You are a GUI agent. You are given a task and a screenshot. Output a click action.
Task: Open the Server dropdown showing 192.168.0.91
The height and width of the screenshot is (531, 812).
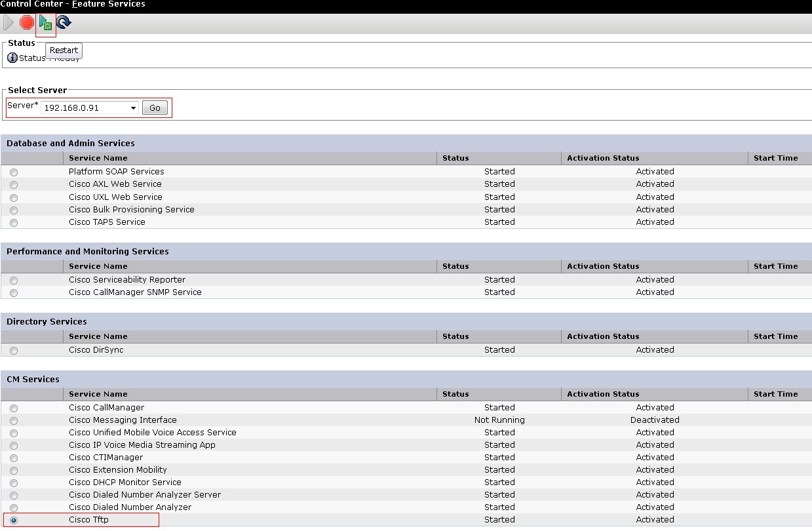click(90, 108)
